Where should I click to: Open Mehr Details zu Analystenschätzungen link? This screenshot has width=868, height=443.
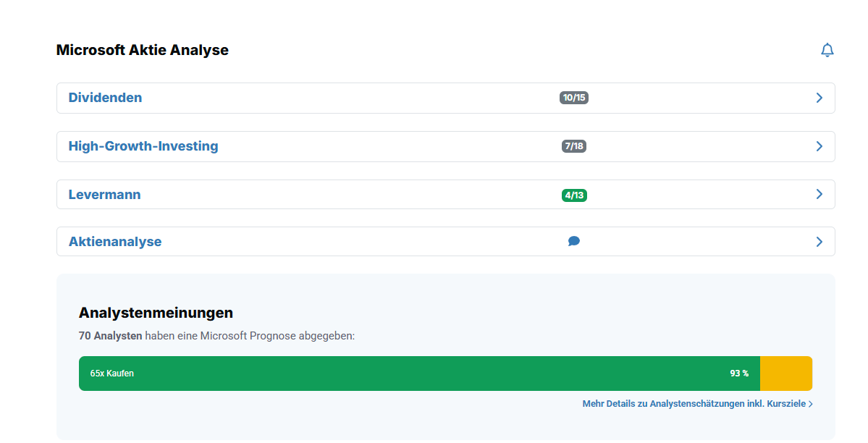click(694, 404)
